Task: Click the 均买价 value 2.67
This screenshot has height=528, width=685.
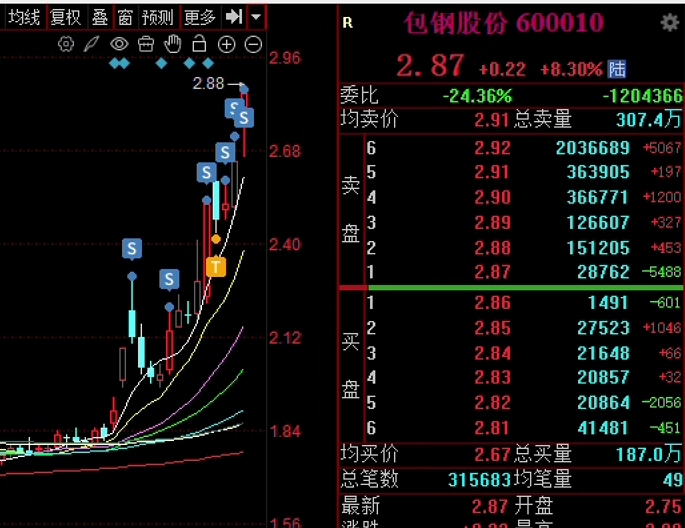Action: pos(492,455)
